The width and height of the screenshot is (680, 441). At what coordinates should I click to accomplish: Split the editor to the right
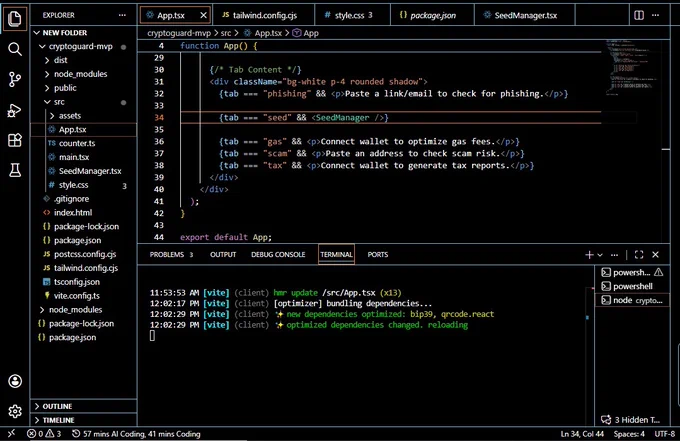639,15
